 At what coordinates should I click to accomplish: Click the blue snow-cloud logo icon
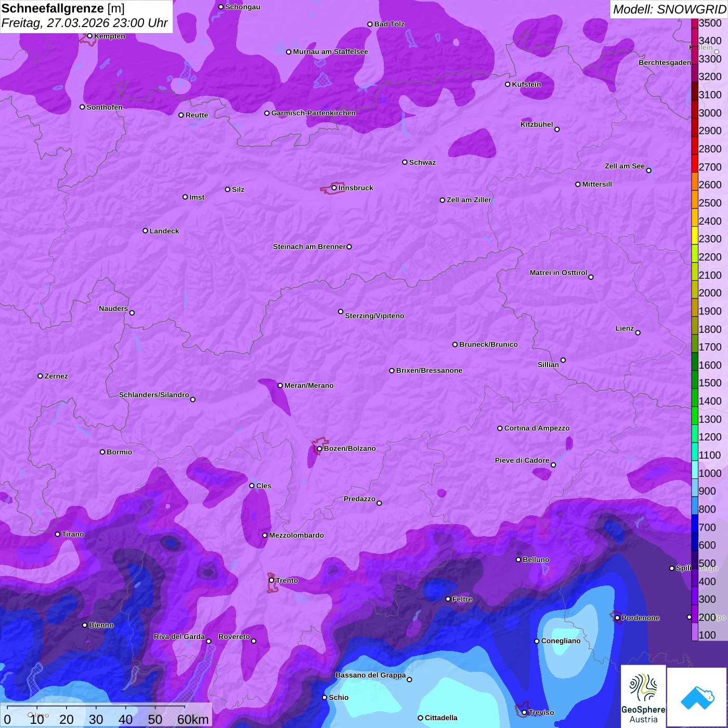click(697, 698)
